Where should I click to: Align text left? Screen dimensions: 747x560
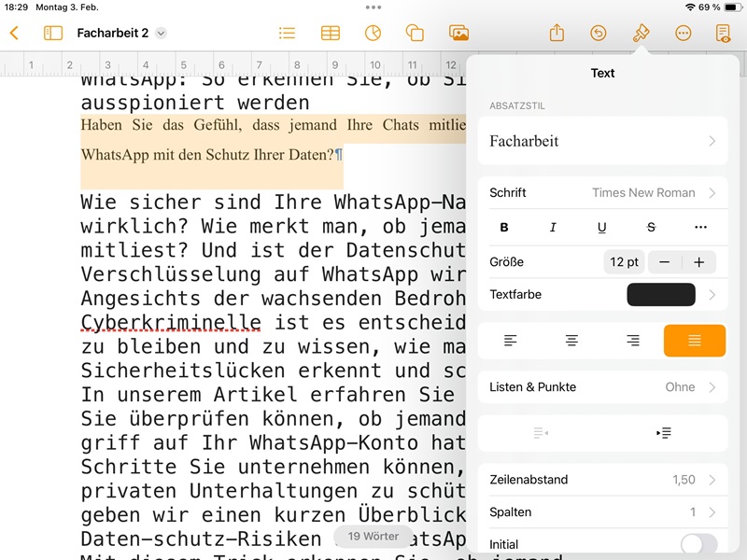pyautogui.click(x=510, y=341)
